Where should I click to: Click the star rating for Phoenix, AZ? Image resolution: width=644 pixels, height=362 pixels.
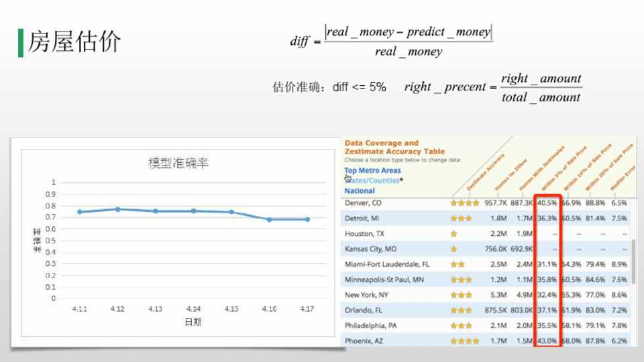click(464, 341)
